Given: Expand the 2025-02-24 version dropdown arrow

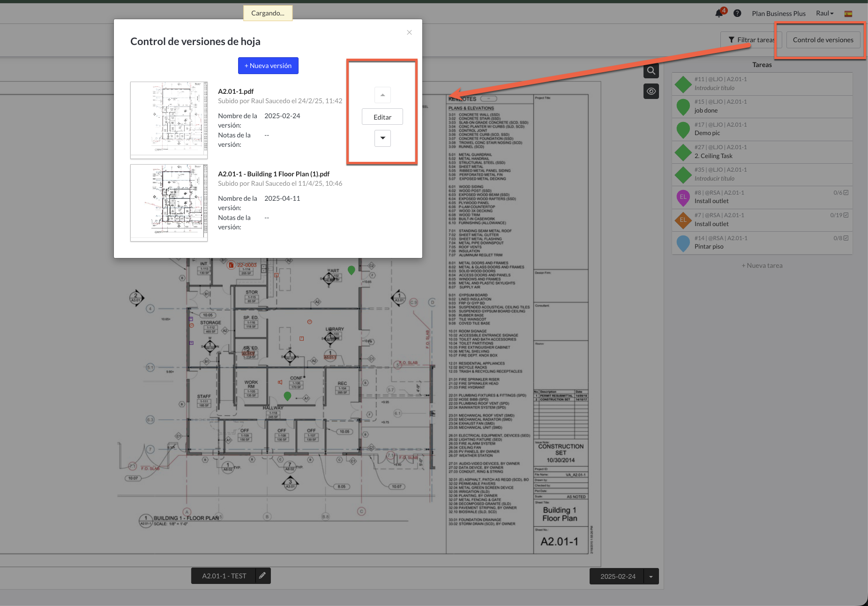Looking at the screenshot, I should [x=651, y=576].
